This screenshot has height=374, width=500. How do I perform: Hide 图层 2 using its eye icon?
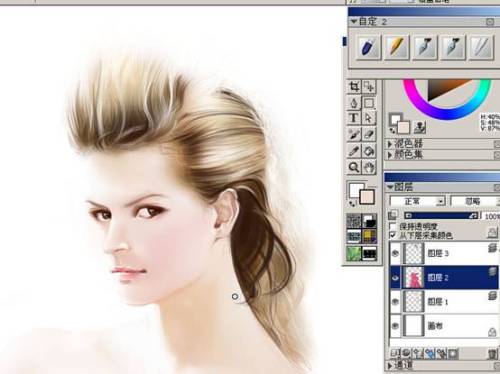click(395, 277)
